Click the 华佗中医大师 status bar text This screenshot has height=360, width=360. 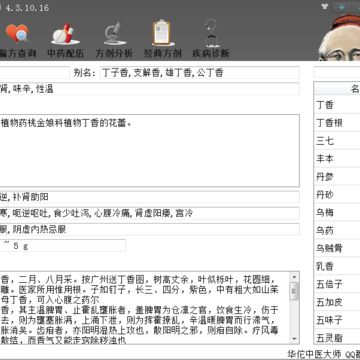(315, 354)
